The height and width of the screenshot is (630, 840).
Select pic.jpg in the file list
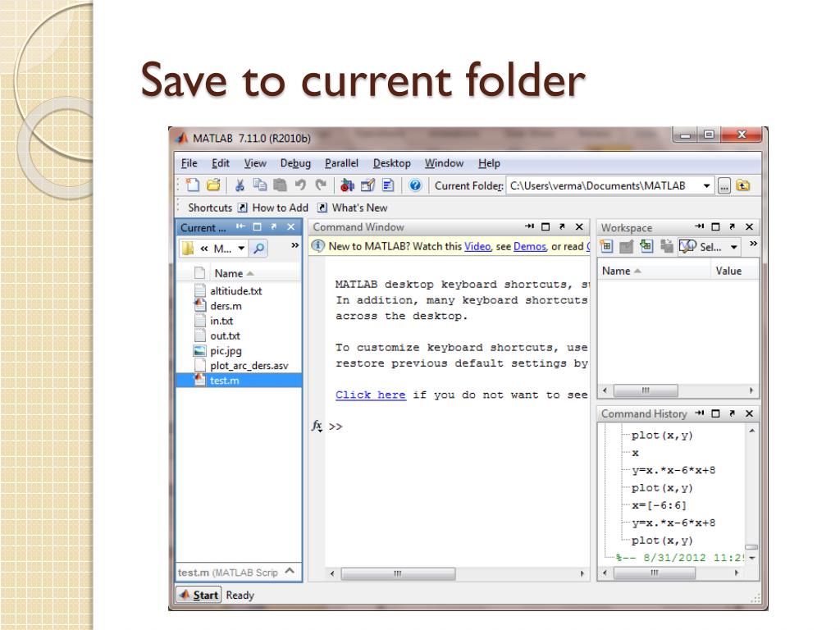pos(226,351)
